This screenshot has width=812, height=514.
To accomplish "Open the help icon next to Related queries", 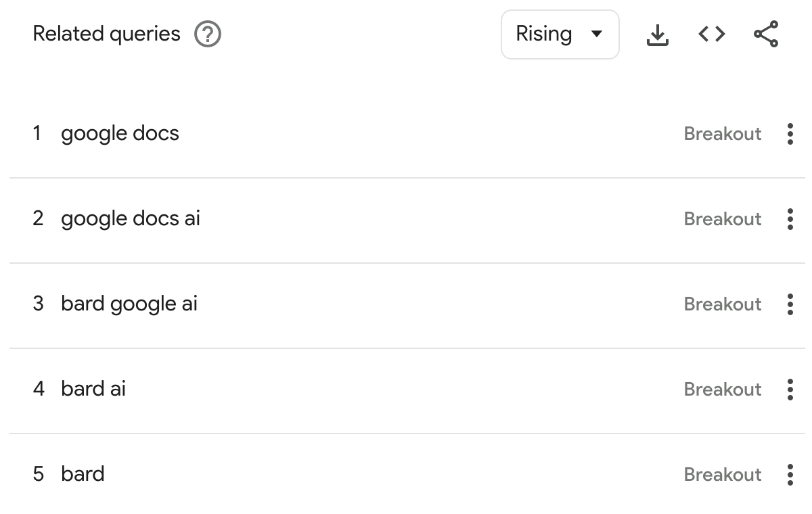I will point(207,34).
